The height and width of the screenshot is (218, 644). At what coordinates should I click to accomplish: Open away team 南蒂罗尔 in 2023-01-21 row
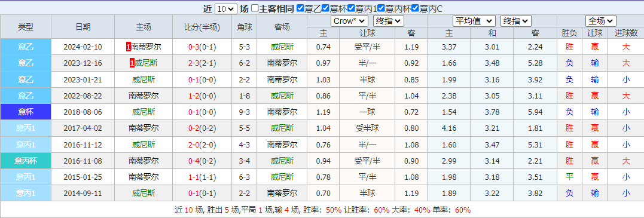pyautogui.click(x=282, y=79)
